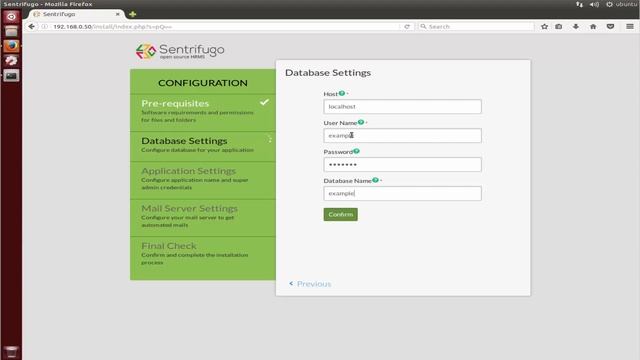
Task: Open the Terminal launcher icon
Action: [11, 76]
